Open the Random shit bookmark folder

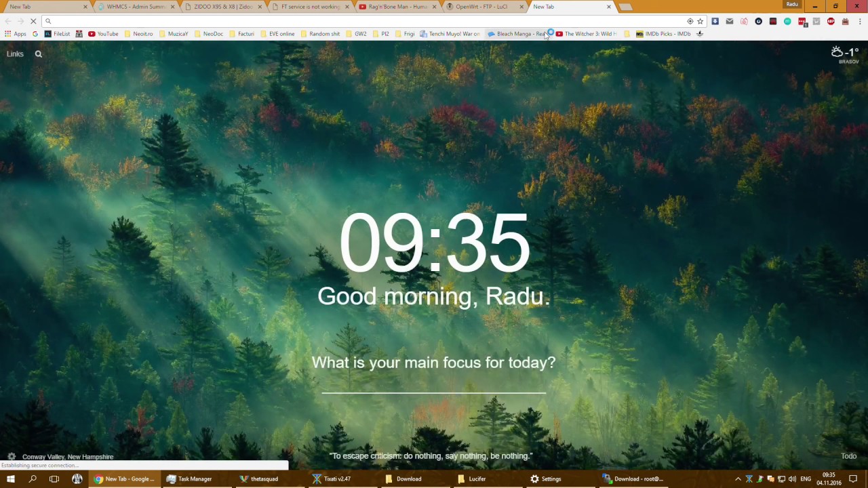coord(319,34)
